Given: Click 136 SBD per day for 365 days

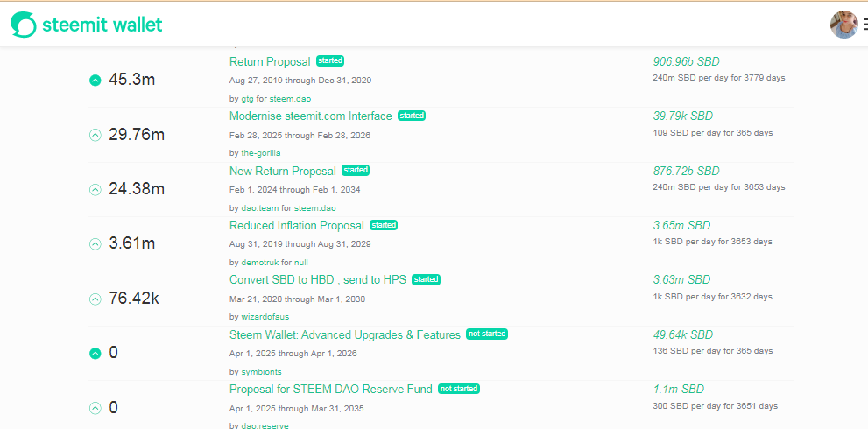Looking at the screenshot, I should [713, 351].
